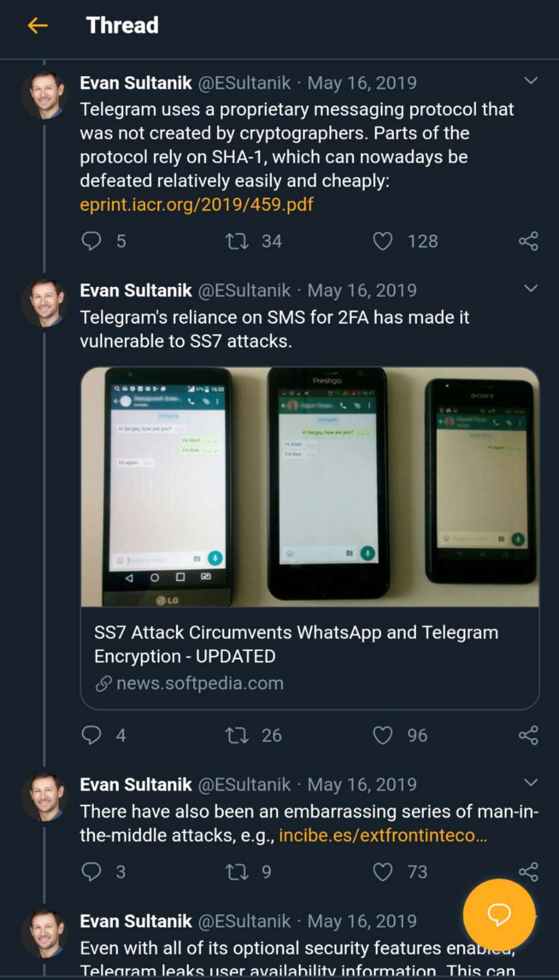Go back using the arrow at top left

[39, 25]
